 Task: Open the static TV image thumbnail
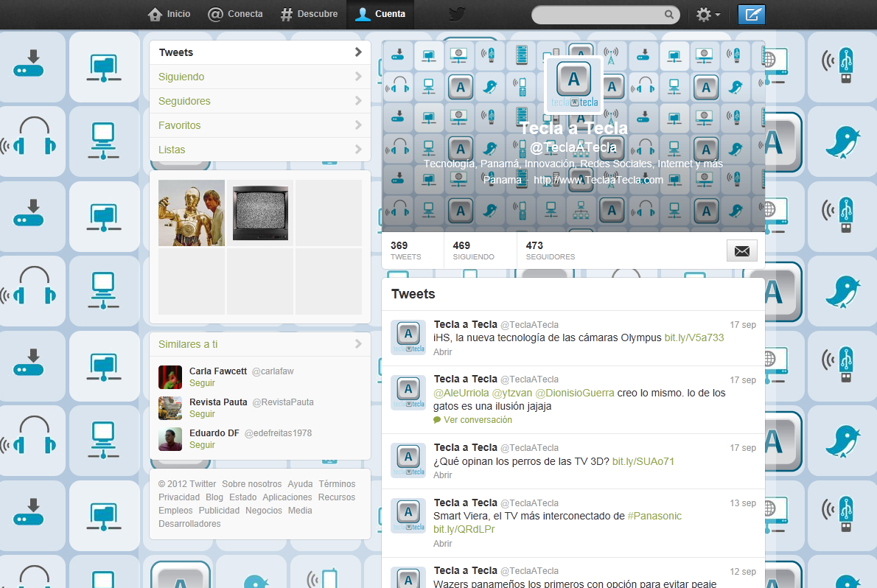[260, 213]
